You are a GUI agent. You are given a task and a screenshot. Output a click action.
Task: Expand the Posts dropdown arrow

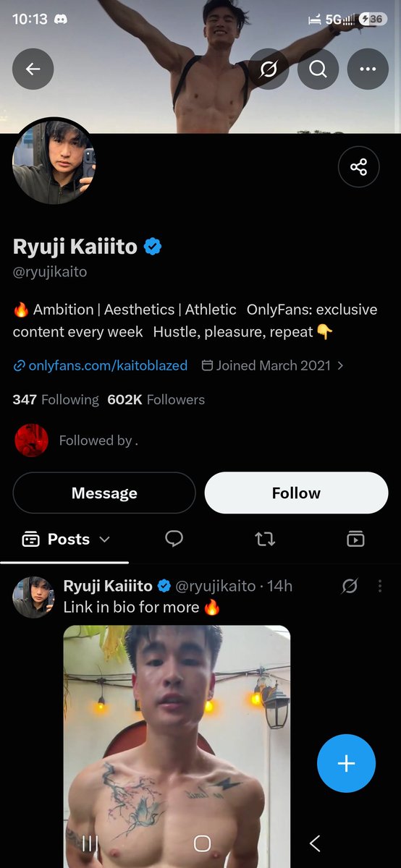coord(104,540)
